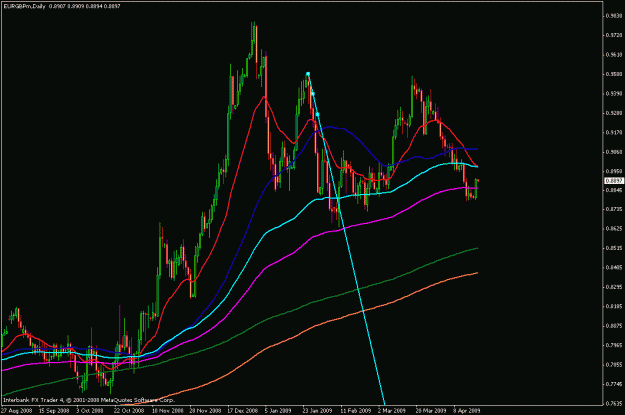
Task: Click the 0.7965 price axis label
Action: click(x=614, y=345)
